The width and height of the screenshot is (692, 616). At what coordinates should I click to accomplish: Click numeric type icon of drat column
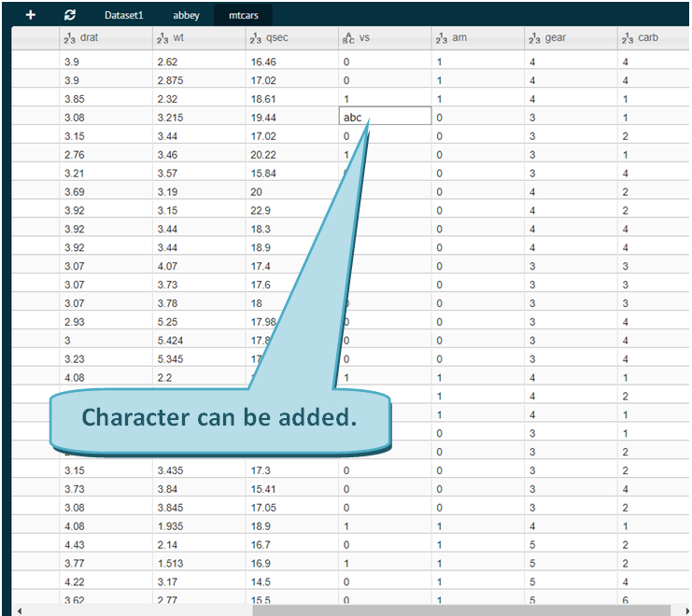(69, 38)
